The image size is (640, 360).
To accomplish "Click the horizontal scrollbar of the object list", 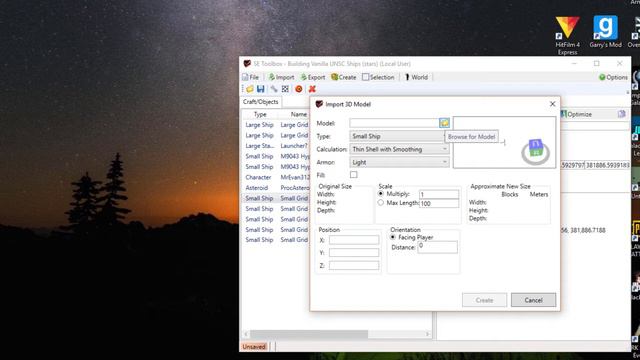I will point(309,334).
